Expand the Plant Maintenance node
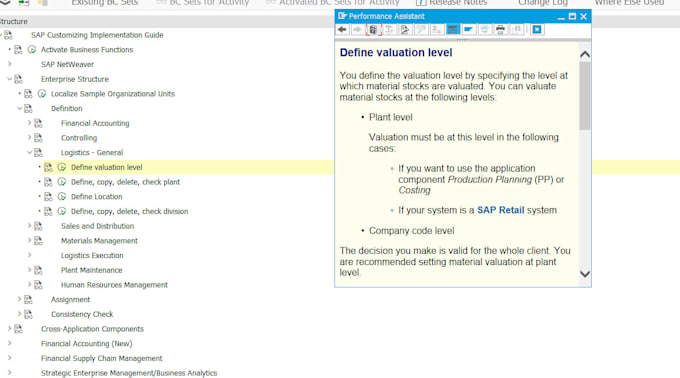The height and width of the screenshot is (378, 680). pos(29,270)
